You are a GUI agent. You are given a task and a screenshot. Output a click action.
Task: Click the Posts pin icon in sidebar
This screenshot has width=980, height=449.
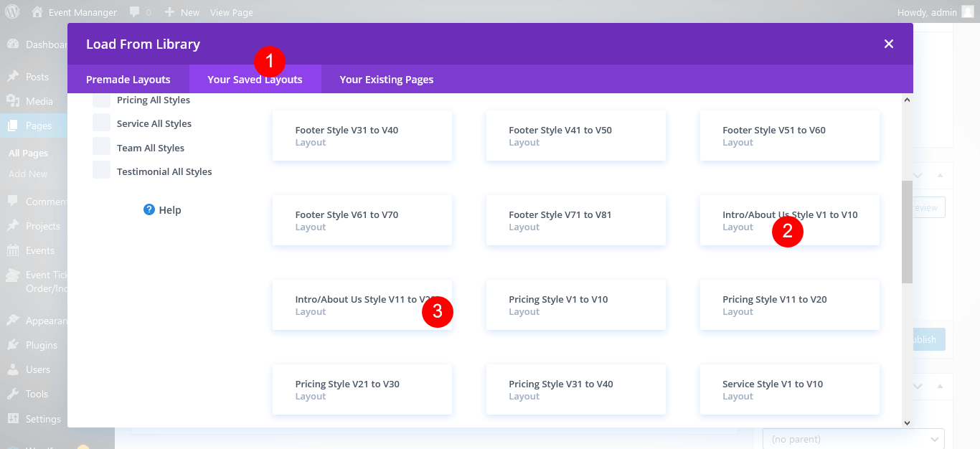pyautogui.click(x=13, y=77)
